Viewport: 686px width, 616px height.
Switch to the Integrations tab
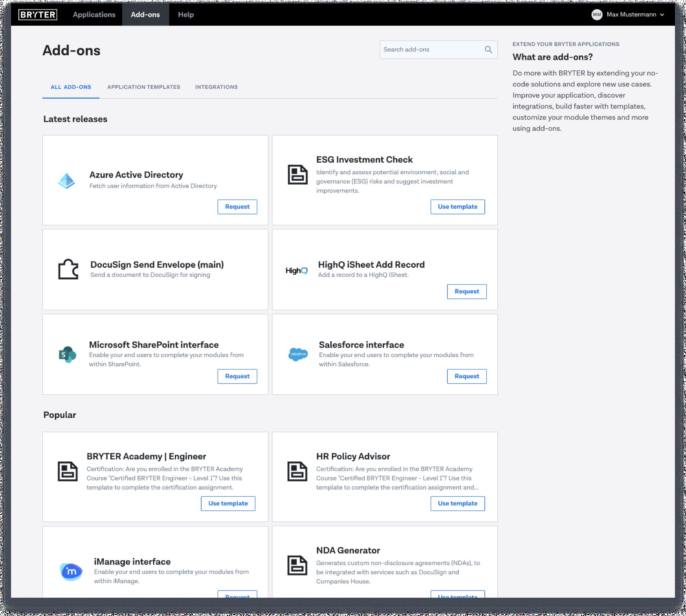216,87
